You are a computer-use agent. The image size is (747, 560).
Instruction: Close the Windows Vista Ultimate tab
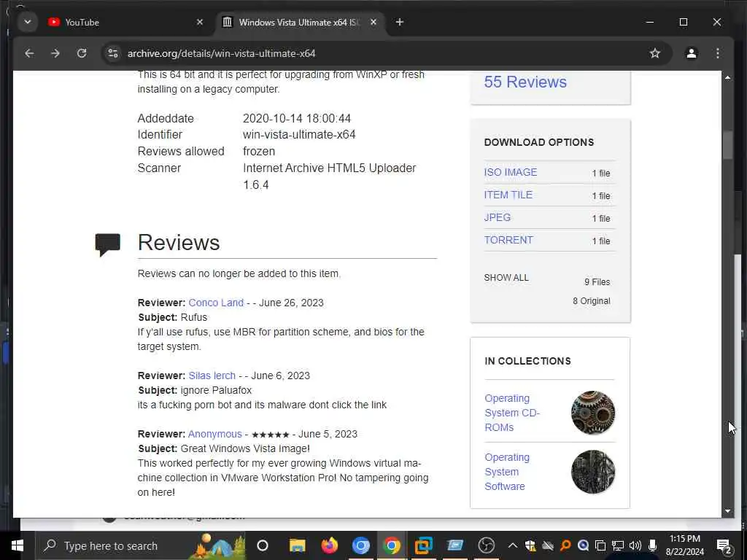(373, 22)
